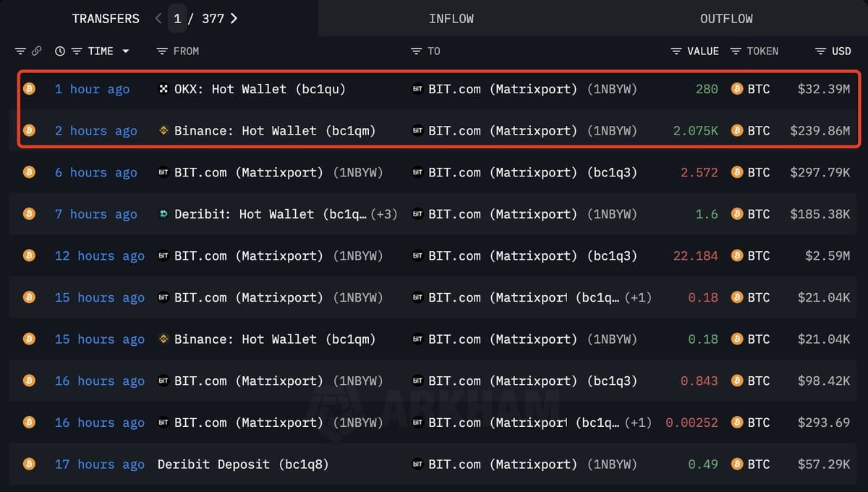
Task: Click the filter icon beside VALUE header
Action: [x=676, y=51]
